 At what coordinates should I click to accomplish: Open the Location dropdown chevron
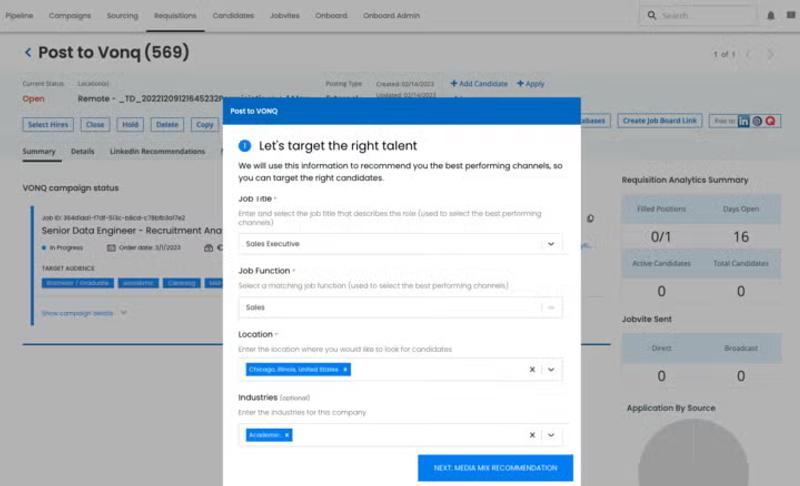pos(551,369)
